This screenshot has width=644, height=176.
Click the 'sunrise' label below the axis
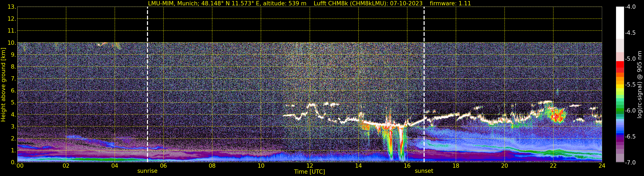[x=147, y=171]
